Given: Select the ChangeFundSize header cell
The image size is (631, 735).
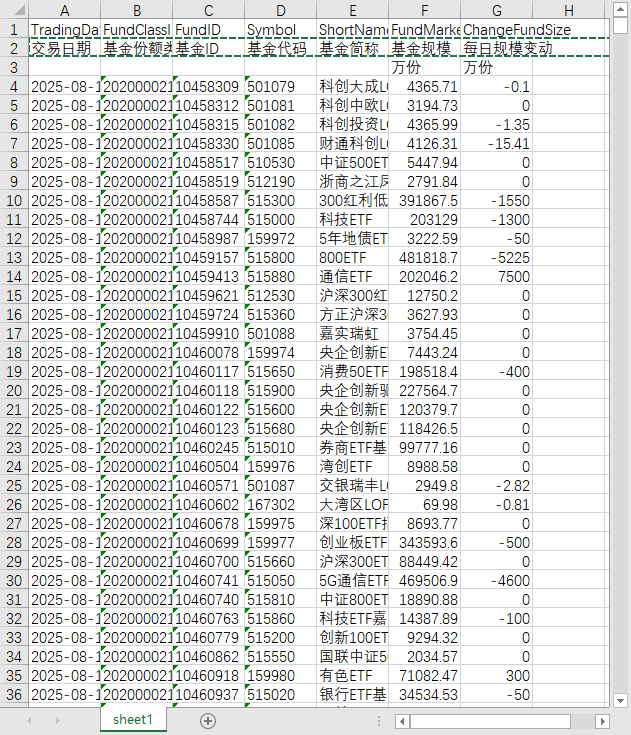Looking at the screenshot, I should pos(496,30).
